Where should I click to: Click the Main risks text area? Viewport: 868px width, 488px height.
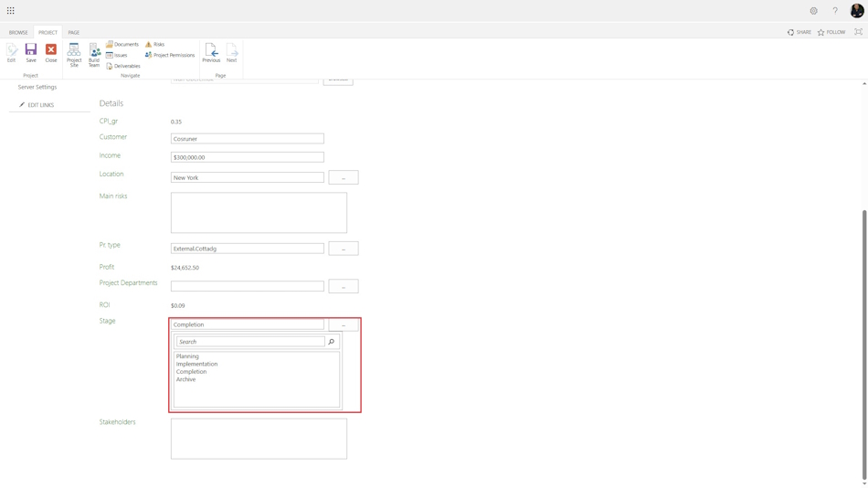pyautogui.click(x=259, y=213)
